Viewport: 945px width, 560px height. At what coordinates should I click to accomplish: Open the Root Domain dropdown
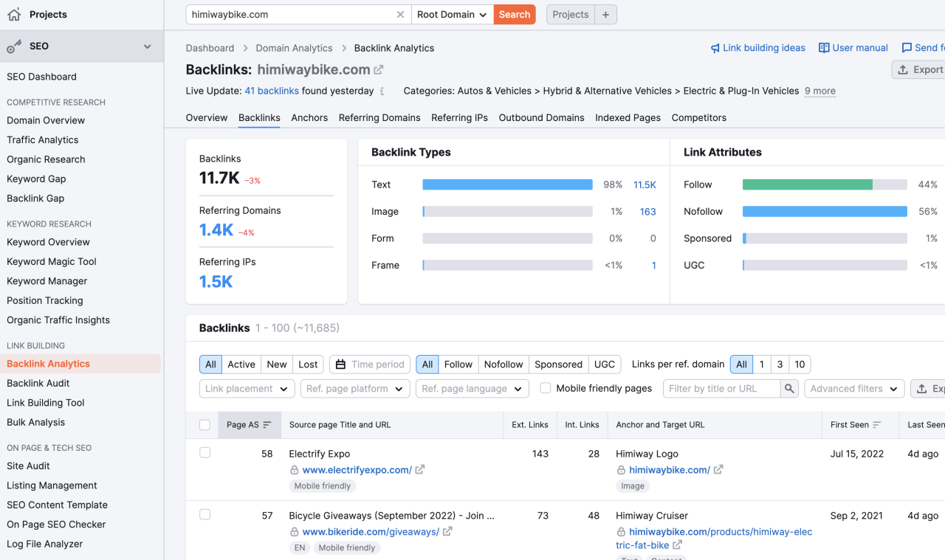tap(452, 14)
